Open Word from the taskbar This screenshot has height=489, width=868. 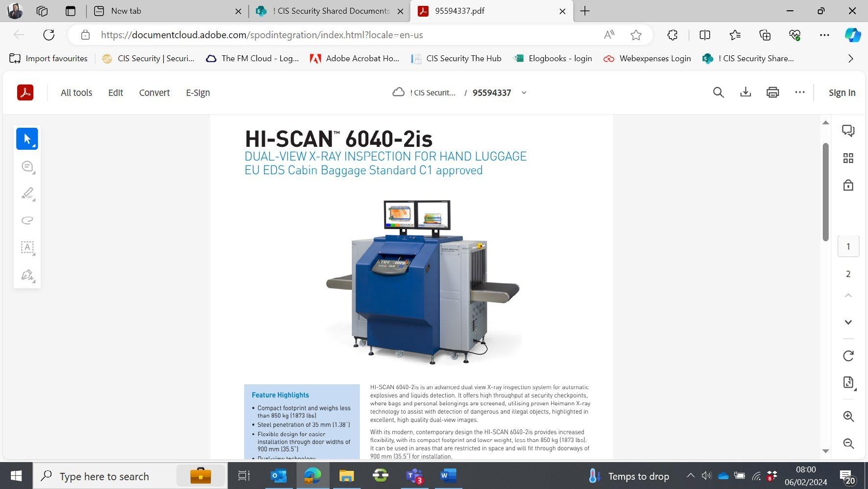448,476
